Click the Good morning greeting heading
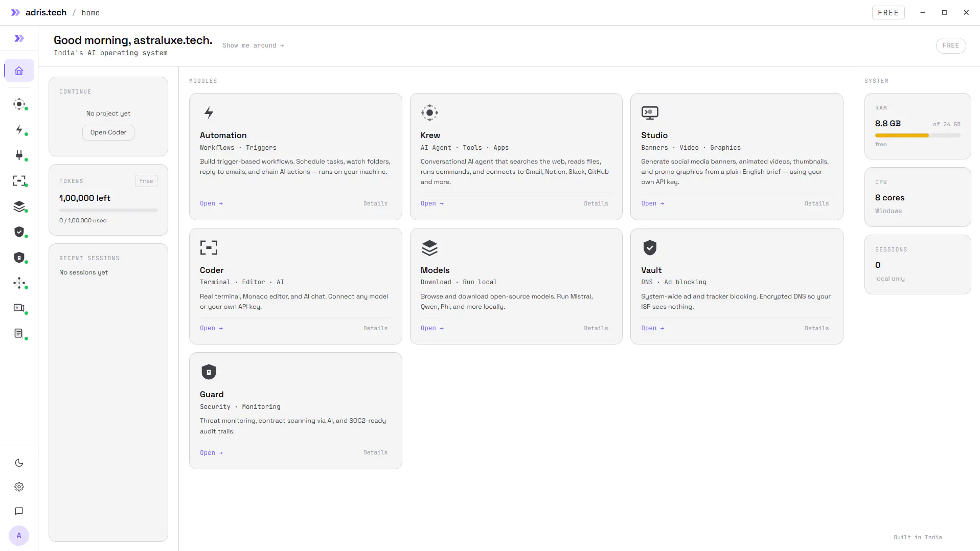980x551 pixels. [133, 40]
